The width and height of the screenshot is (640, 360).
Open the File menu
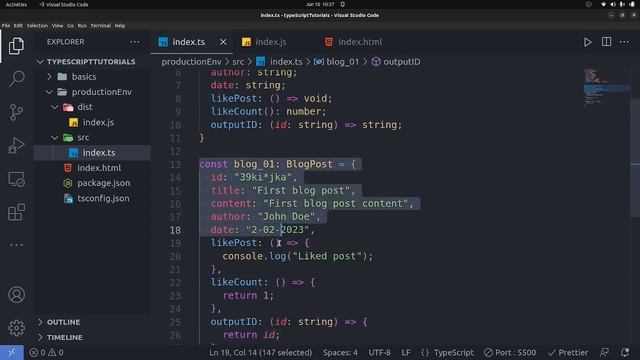[6, 25]
